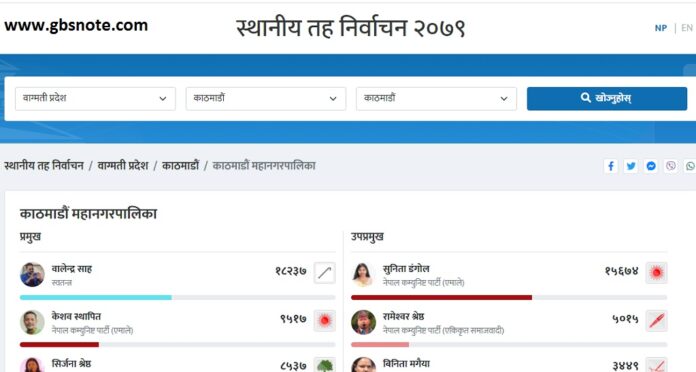Click the pen symbol beside रामेश्वर श्रेष्ठ
This screenshot has width=696, height=372.
point(656,321)
